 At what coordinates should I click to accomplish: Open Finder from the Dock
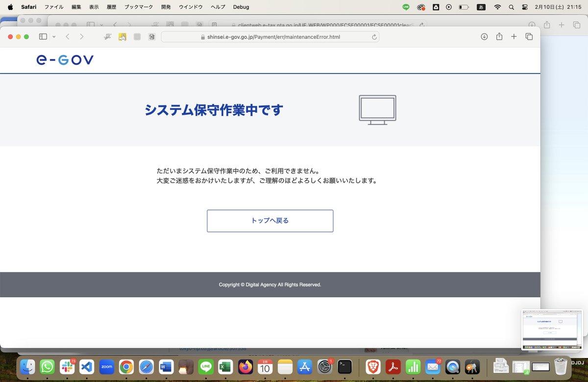[27, 366]
